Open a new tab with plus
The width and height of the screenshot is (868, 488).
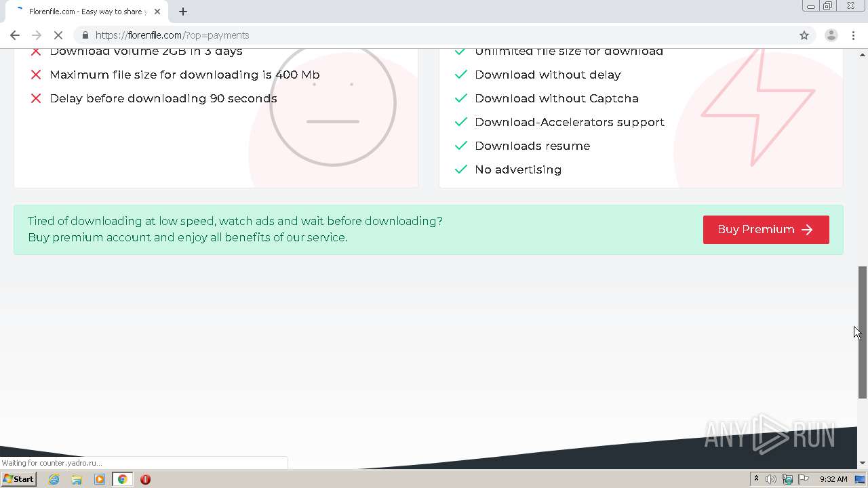(183, 12)
